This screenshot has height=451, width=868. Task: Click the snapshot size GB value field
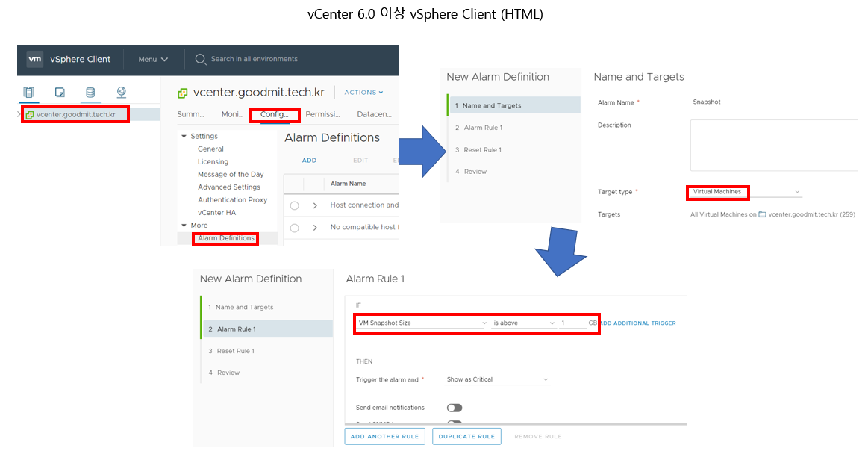(x=572, y=323)
